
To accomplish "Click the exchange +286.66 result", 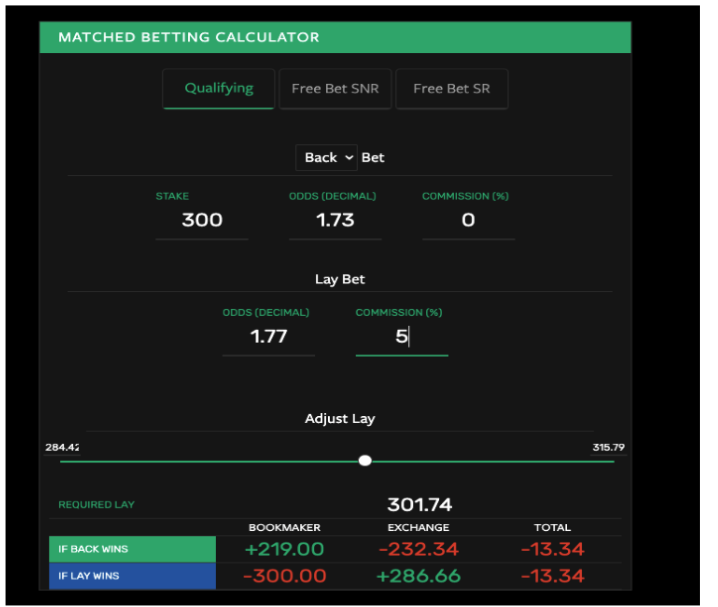I will (418, 576).
